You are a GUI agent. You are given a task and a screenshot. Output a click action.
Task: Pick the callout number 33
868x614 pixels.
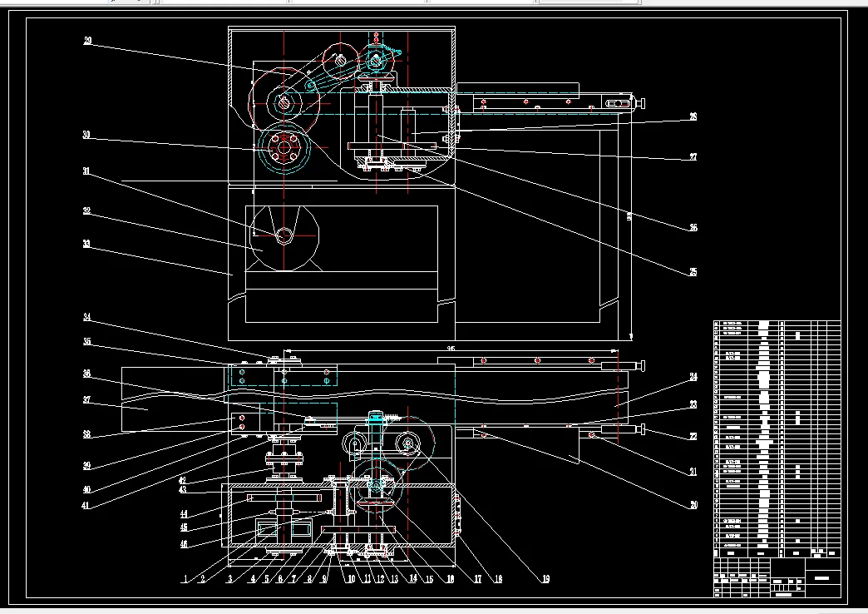pos(86,244)
